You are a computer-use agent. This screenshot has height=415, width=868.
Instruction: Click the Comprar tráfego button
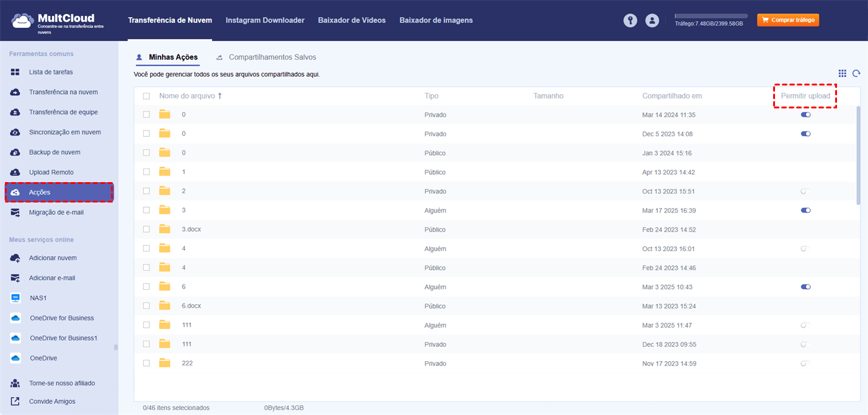788,20
